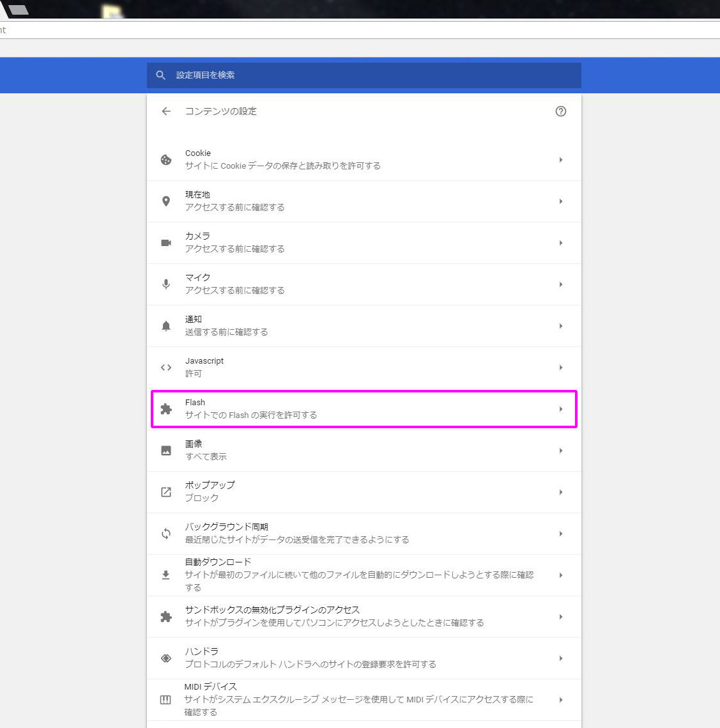Expand the ハンドラ row arrow
Viewport: 720px width, 728px height.
[x=561, y=658]
